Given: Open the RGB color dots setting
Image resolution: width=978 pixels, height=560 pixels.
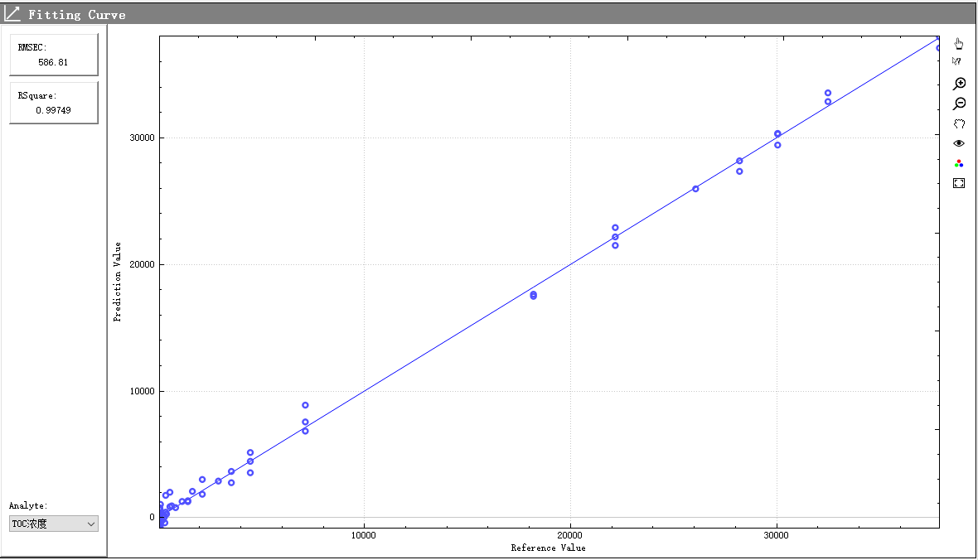Looking at the screenshot, I should coord(959,163).
